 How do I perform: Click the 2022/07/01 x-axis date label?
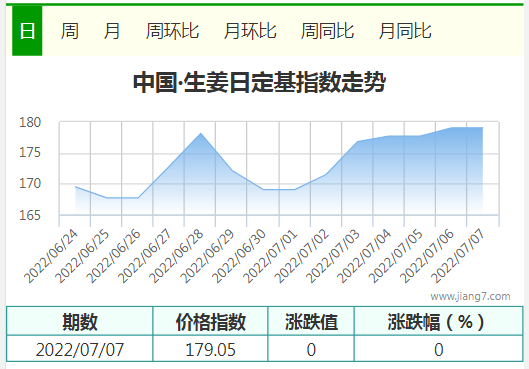coord(270,256)
